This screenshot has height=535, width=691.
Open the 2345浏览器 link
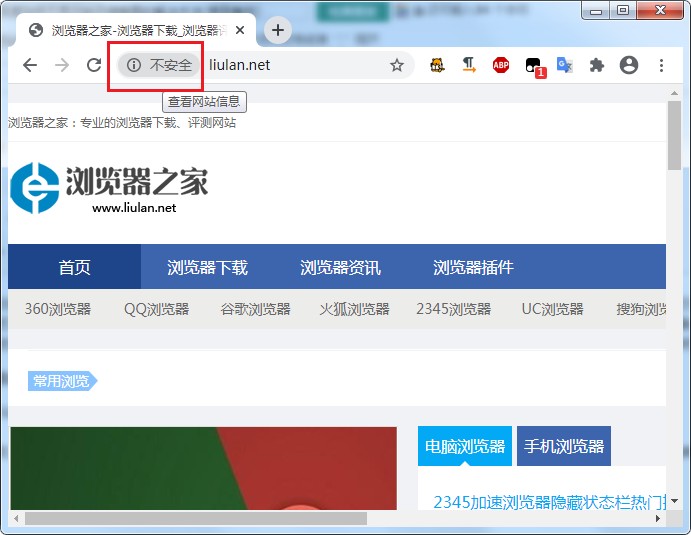click(x=453, y=309)
